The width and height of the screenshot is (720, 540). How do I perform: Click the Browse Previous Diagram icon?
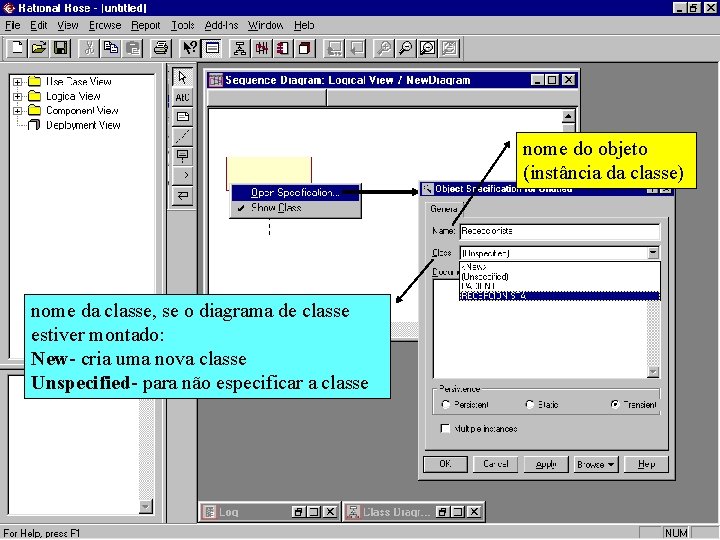[356, 48]
